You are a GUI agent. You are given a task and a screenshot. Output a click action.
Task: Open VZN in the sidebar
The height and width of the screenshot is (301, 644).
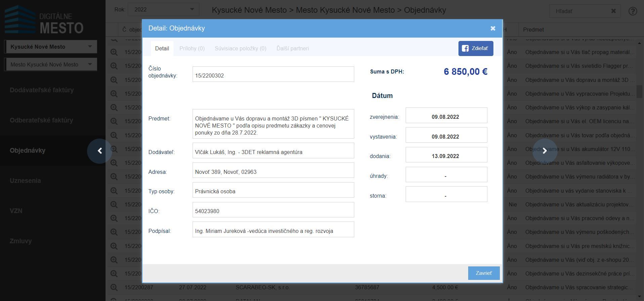(x=16, y=211)
